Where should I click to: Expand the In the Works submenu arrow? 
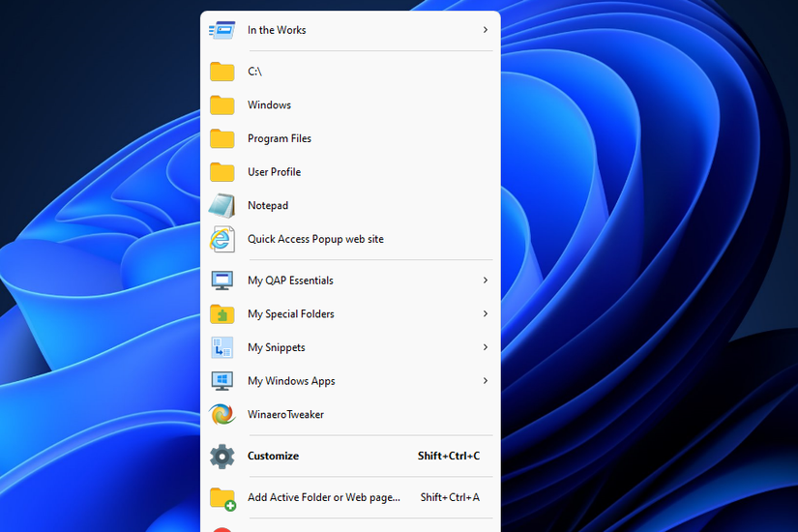click(486, 30)
